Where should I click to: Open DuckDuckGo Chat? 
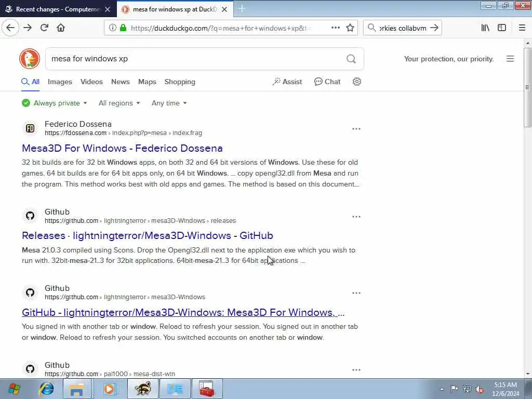pyautogui.click(x=327, y=82)
